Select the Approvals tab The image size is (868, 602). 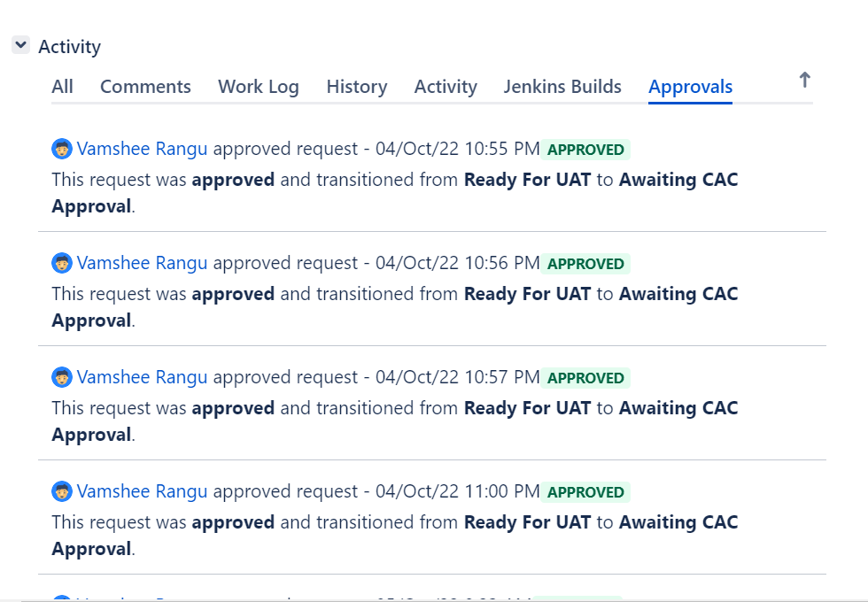[x=690, y=87]
